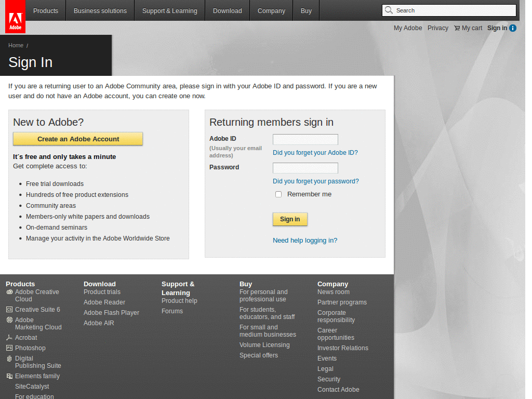Open News room footer link
Screen dimensions: 532x399
point(334,292)
